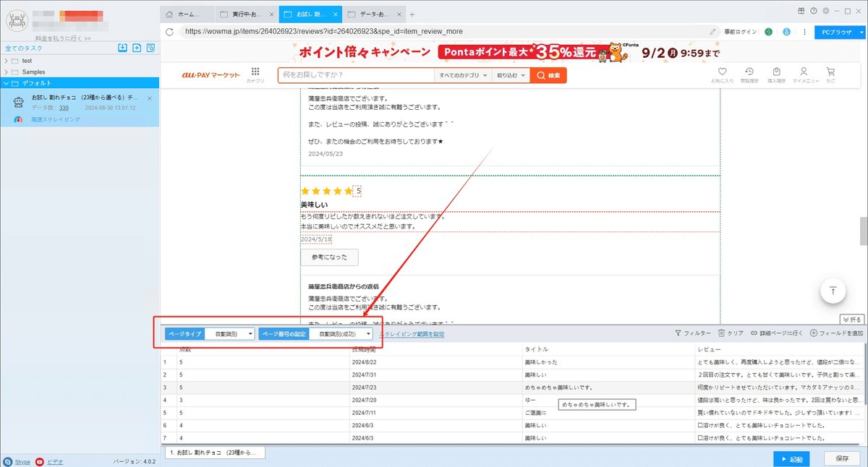868x467 pixels.
Task: Close the お試し 割れチョコ task in sidebar
Action: [150, 98]
